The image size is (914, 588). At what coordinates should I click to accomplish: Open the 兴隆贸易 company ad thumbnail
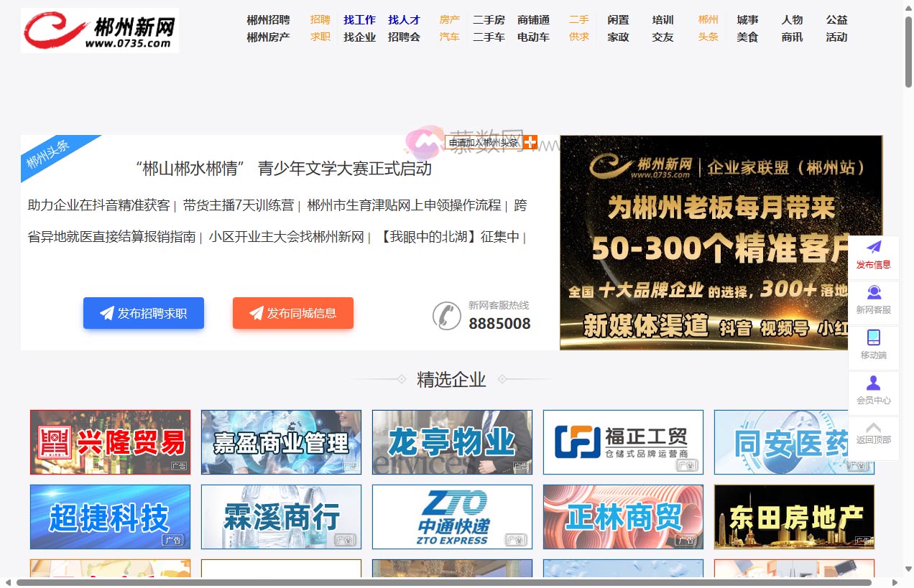coord(110,442)
